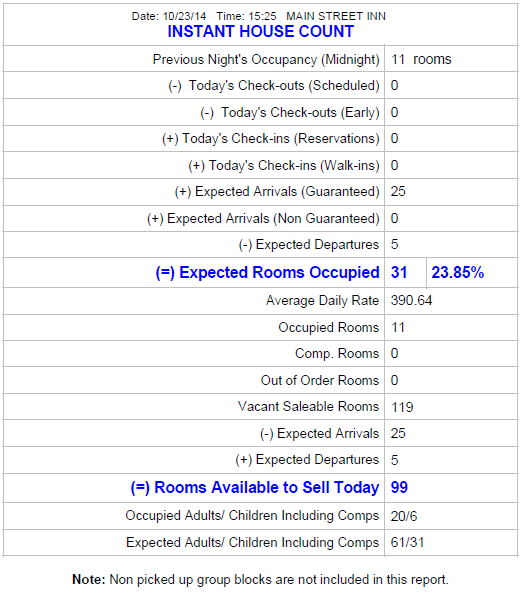521x594 pixels.
Task: Click Vacant Saleable Rooms value 119
Action: [x=402, y=407]
